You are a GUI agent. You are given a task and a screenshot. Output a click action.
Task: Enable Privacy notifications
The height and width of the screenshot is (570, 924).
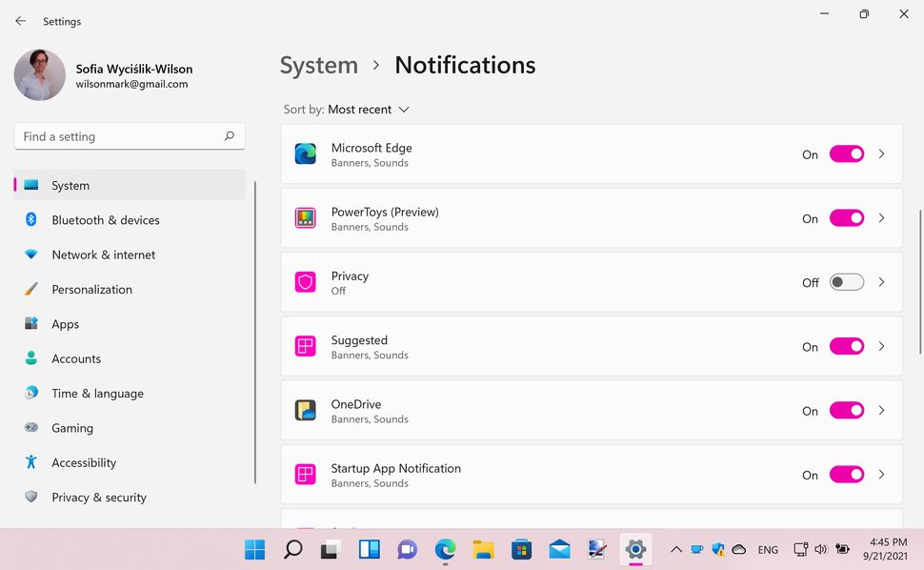pyautogui.click(x=846, y=282)
